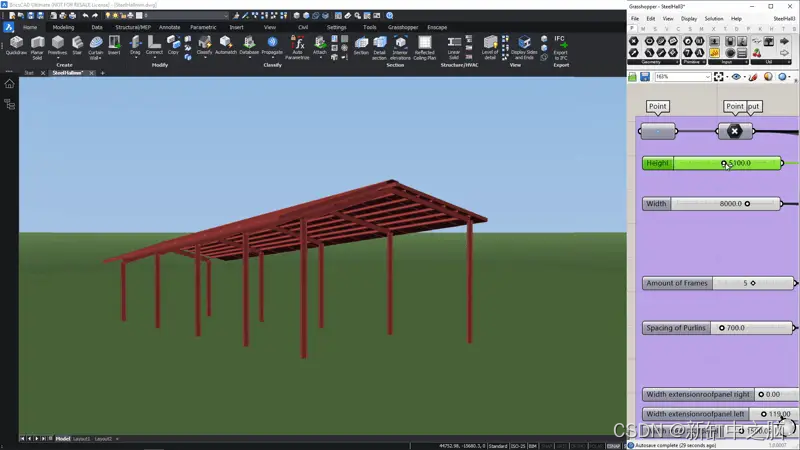
Task: Open the Grasshopper zoom percentage dropdown
Action: point(683,77)
